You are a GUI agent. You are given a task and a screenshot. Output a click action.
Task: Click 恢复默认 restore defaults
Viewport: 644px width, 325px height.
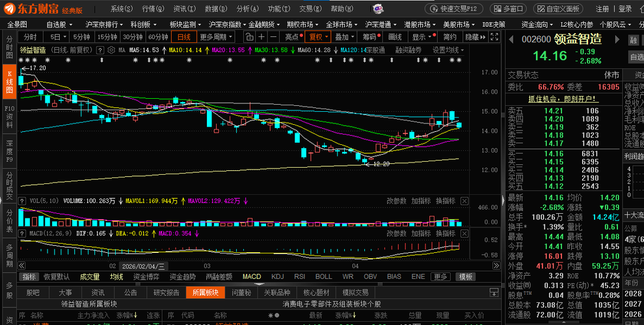pos(57,277)
